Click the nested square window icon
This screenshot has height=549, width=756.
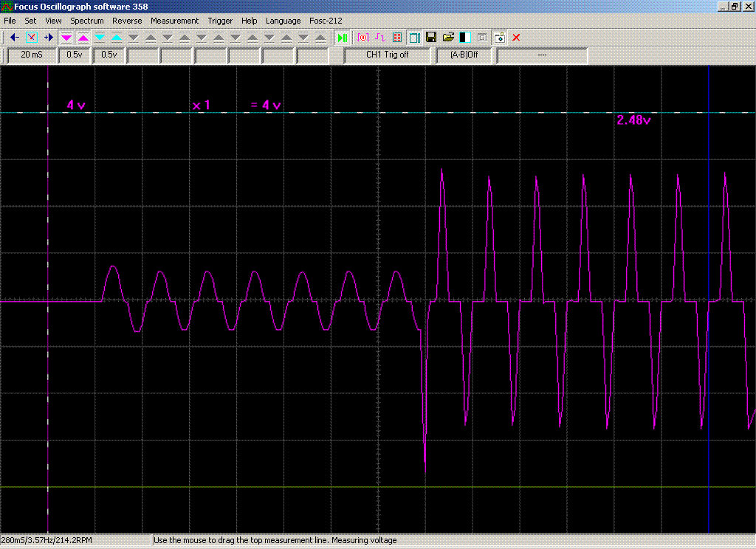[x=482, y=37]
